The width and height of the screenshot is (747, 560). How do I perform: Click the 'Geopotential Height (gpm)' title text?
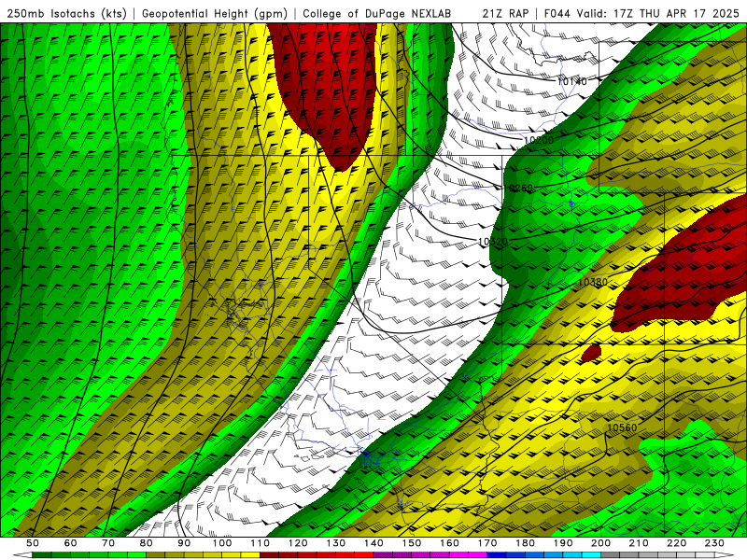coord(215,13)
